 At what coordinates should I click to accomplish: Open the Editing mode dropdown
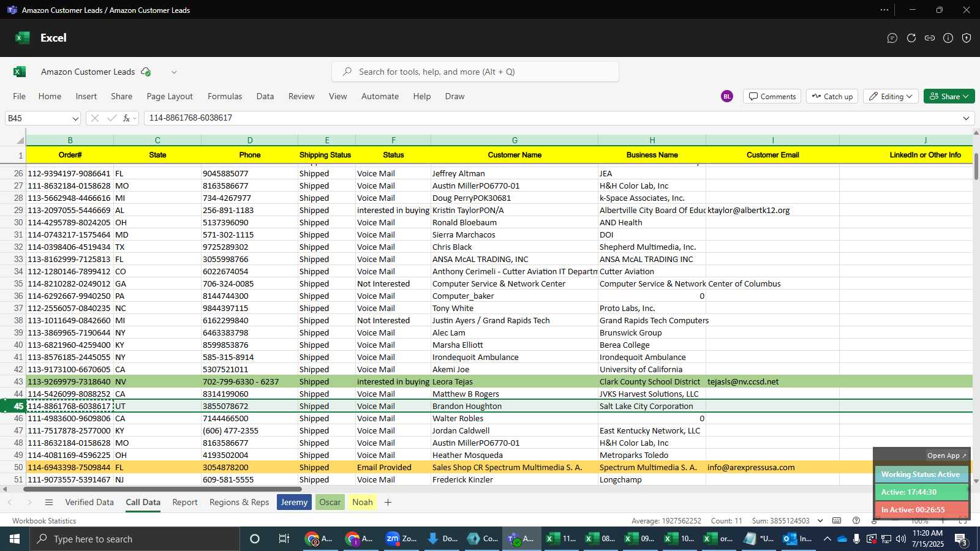click(892, 96)
